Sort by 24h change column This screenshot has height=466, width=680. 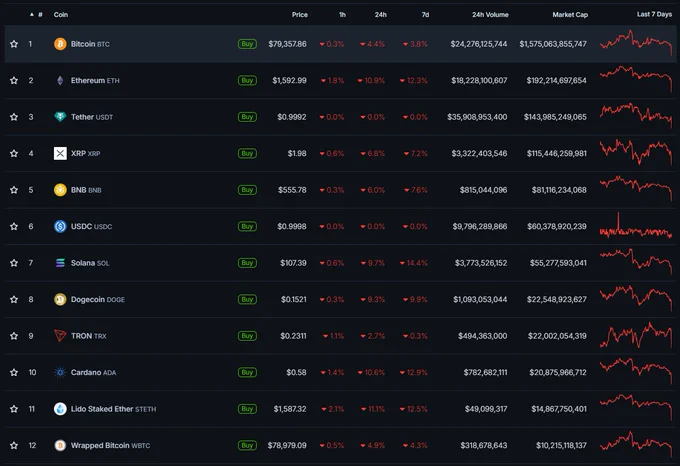click(381, 15)
